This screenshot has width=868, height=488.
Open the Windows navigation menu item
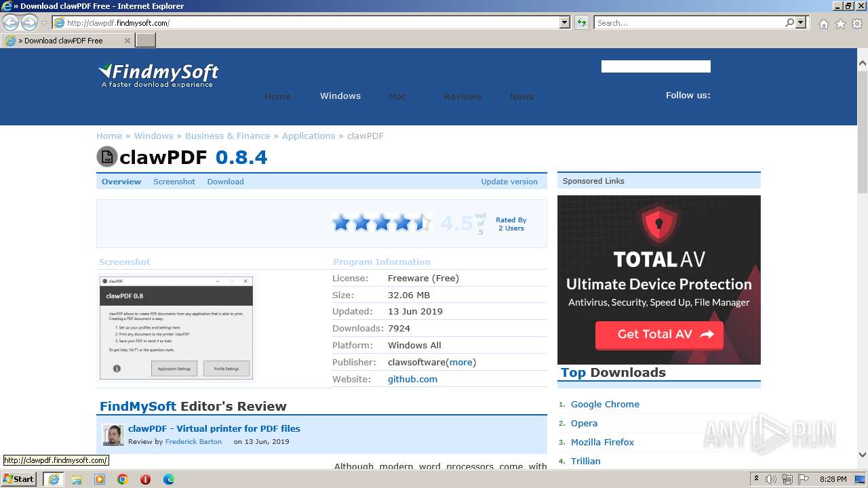click(x=340, y=96)
